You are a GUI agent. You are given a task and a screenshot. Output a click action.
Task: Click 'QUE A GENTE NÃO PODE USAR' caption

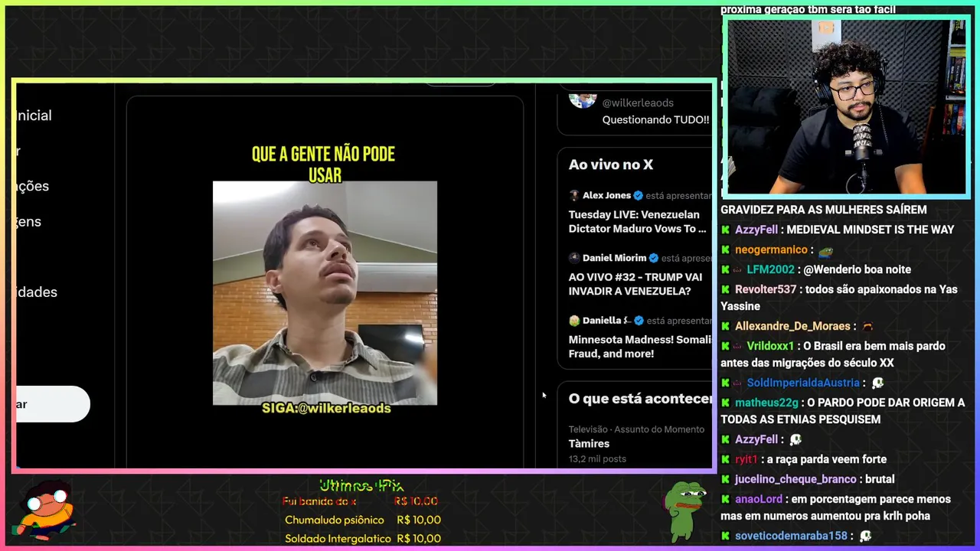324,165
